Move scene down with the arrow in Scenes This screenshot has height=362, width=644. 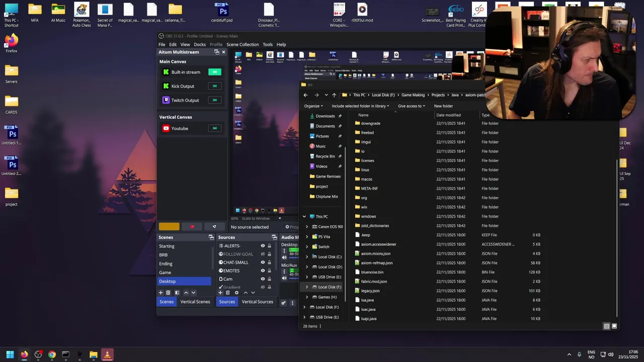(193, 293)
